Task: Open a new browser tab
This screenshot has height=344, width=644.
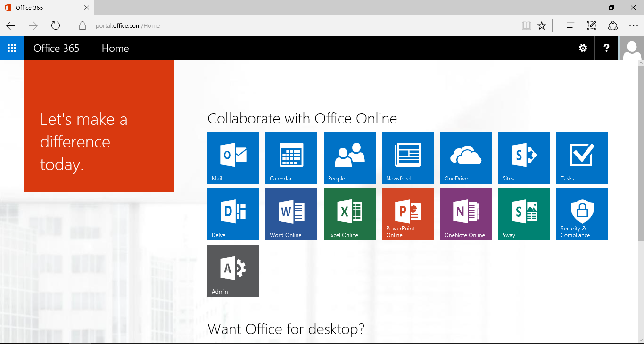Action: tap(102, 8)
